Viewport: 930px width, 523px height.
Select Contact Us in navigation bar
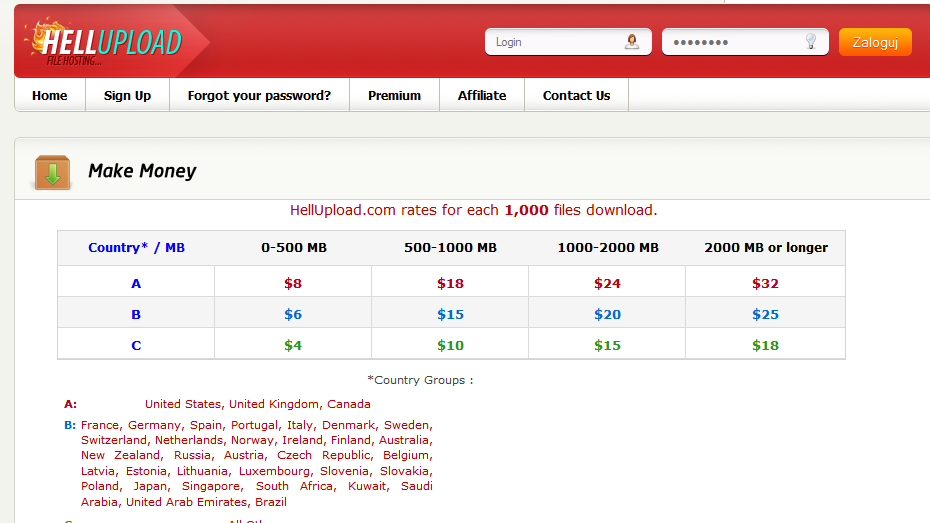click(x=576, y=96)
